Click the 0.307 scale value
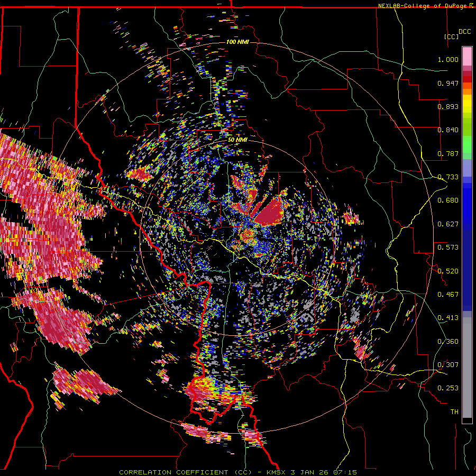 pyautogui.click(x=448, y=365)
